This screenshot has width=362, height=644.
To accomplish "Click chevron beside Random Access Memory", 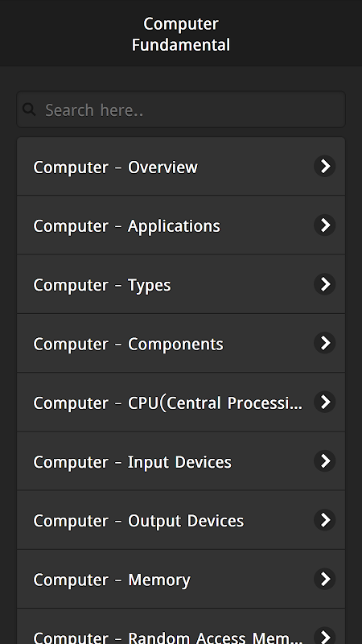I will point(325,636).
